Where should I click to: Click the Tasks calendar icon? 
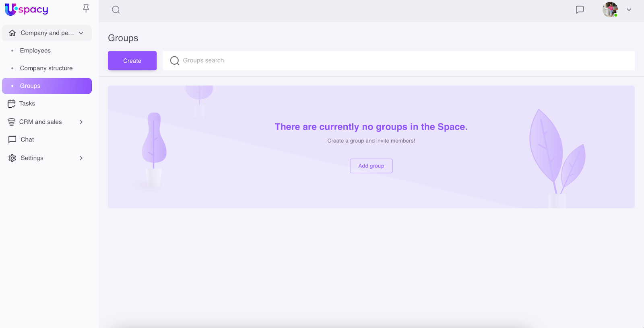12,104
